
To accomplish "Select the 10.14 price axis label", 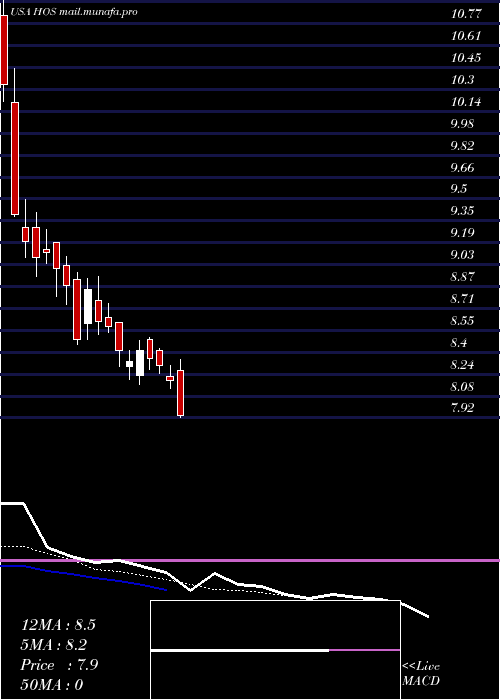I will [x=466, y=102].
